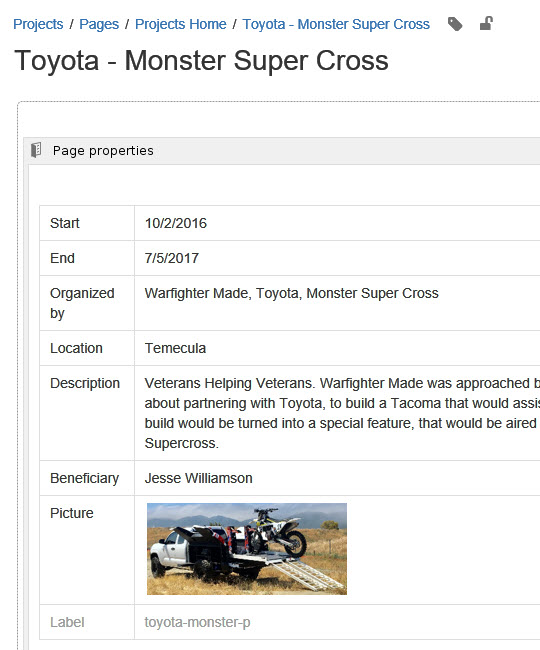This screenshot has width=540, height=650.
Task: Click the Temecula location cell
Action: click(x=337, y=348)
